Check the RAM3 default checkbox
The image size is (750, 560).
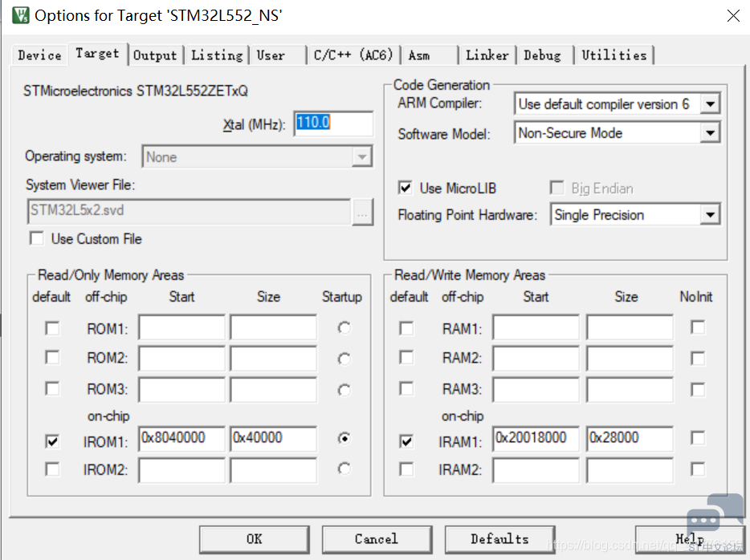pos(406,388)
